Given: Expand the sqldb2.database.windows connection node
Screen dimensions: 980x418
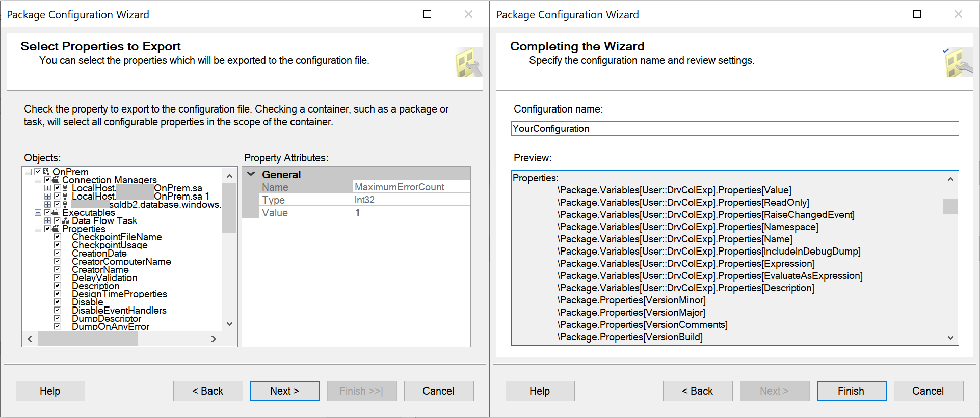Looking at the screenshot, I should pyautogui.click(x=47, y=204).
